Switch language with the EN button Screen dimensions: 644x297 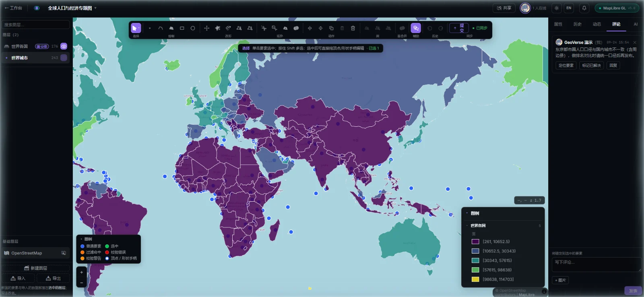(x=569, y=8)
